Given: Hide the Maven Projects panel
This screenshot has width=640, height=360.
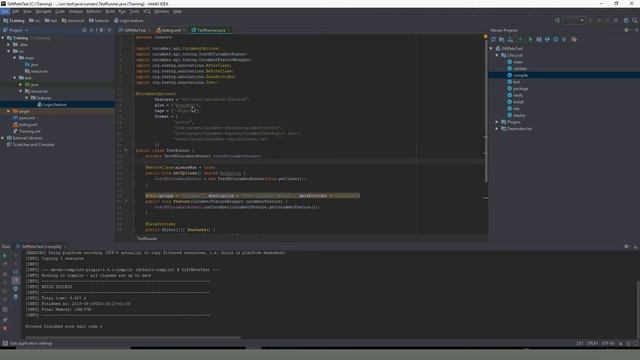Looking at the screenshot, I should pos(636,30).
